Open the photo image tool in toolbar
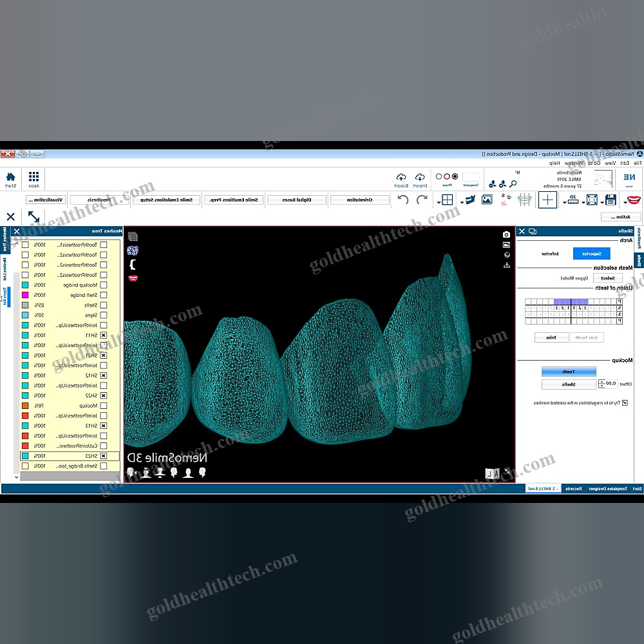 (487, 200)
